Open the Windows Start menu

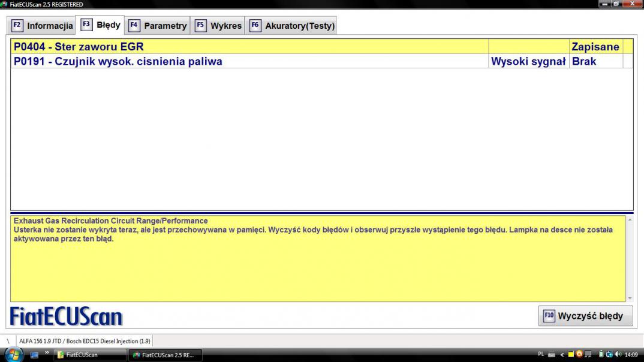click(14, 355)
